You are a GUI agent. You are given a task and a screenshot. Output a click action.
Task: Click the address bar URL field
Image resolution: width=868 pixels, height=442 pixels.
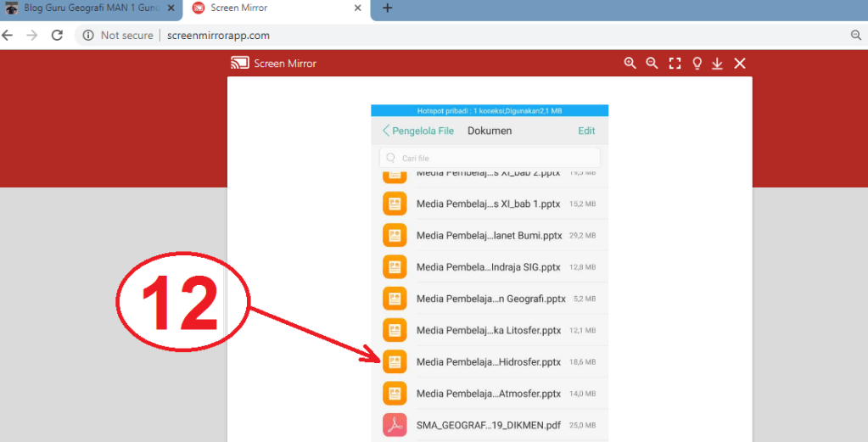(x=424, y=36)
